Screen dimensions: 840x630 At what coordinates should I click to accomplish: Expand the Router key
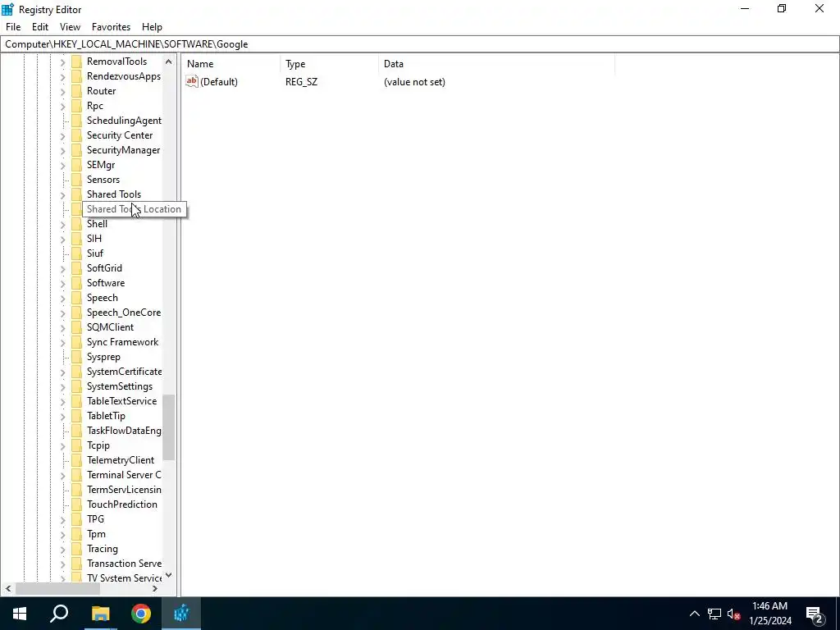click(62, 92)
